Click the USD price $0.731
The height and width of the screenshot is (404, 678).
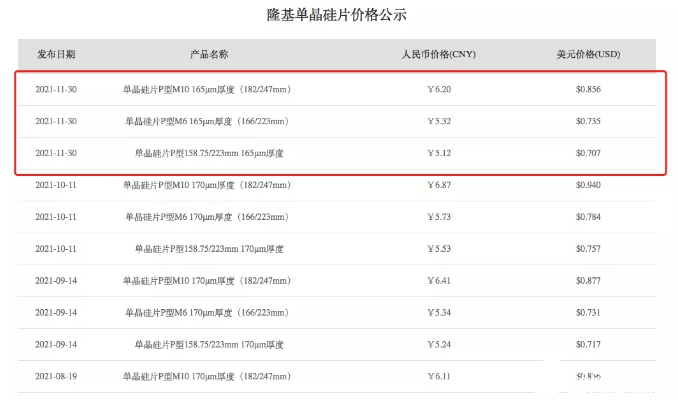pyautogui.click(x=588, y=313)
